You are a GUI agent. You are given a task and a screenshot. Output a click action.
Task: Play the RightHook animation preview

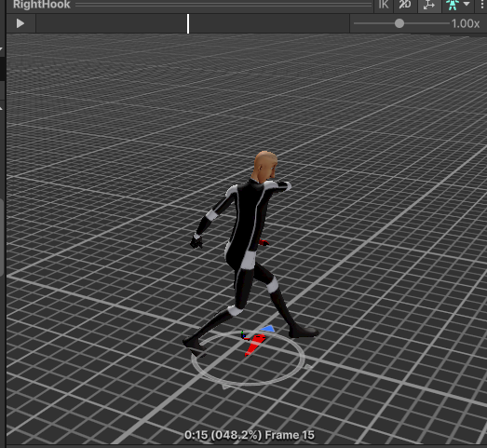click(x=20, y=23)
